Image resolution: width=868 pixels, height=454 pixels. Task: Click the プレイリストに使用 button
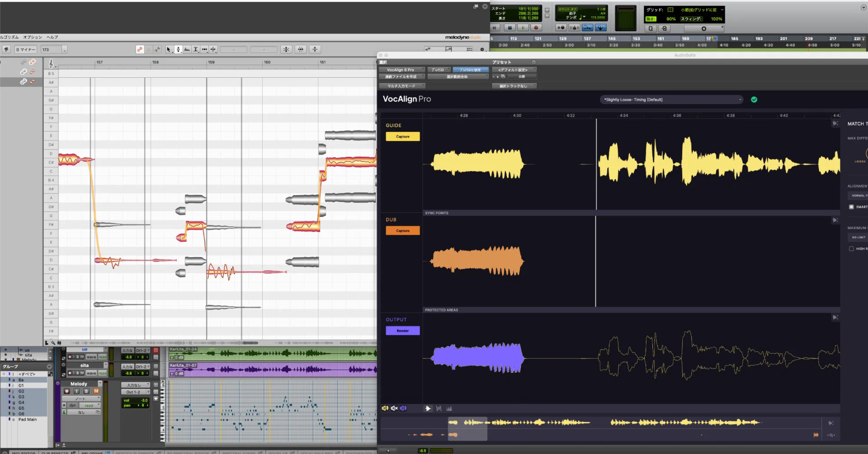(471, 70)
